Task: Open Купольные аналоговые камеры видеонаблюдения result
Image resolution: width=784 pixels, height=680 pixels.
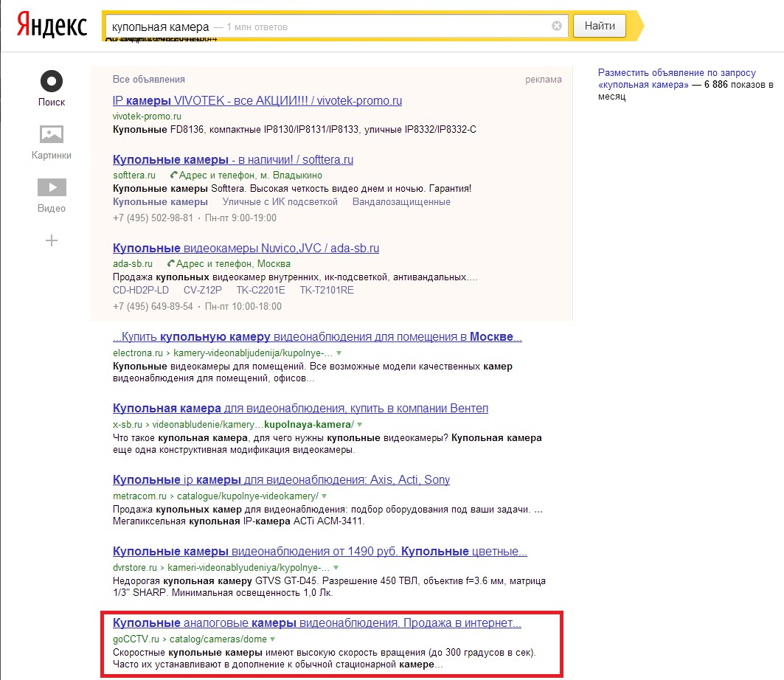Action: pyautogui.click(x=317, y=622)
